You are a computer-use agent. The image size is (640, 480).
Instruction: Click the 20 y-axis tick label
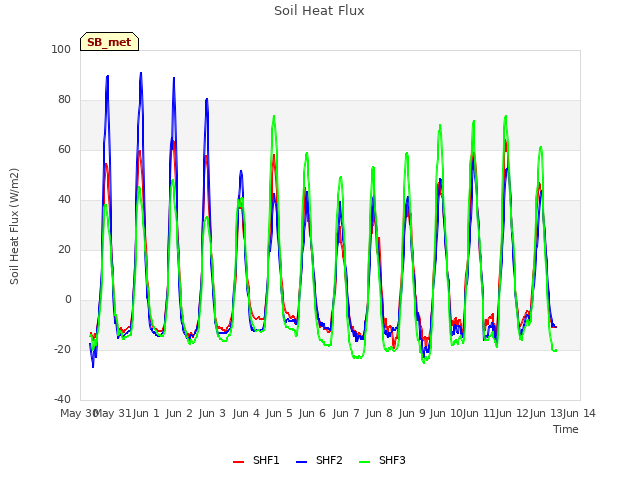pyautogui.click(x=64, y=249)
